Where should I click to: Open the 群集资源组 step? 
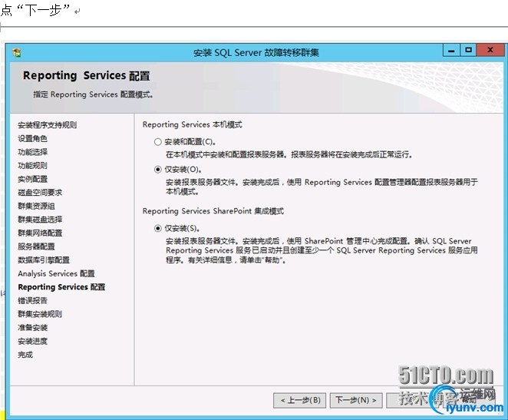point(36,206)
